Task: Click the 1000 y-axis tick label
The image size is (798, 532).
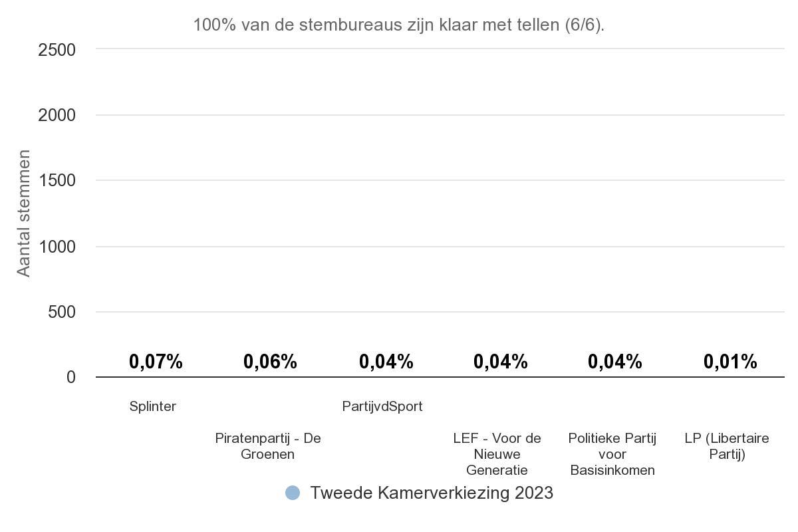Action: tap(57, 247)
